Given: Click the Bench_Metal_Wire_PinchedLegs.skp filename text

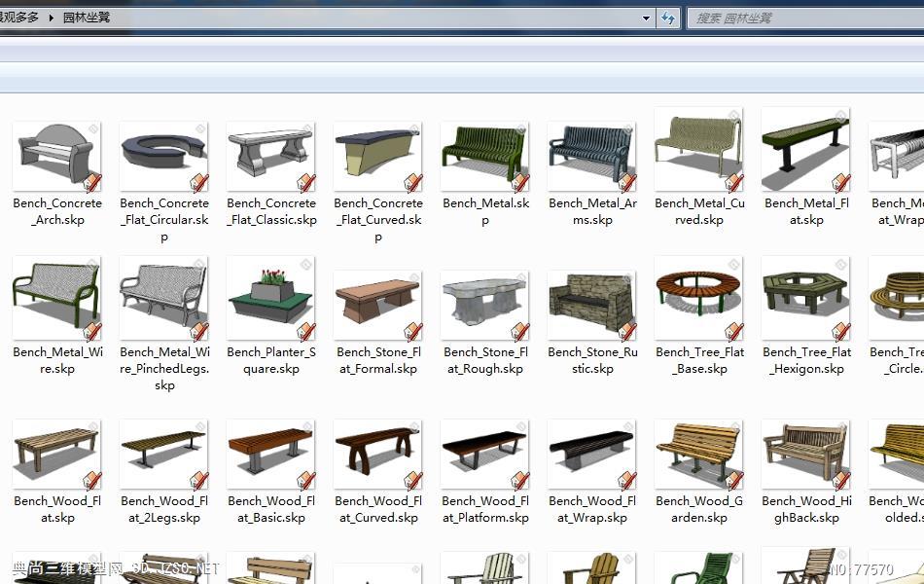Looking at the screenshot, I should click(164, 369).
